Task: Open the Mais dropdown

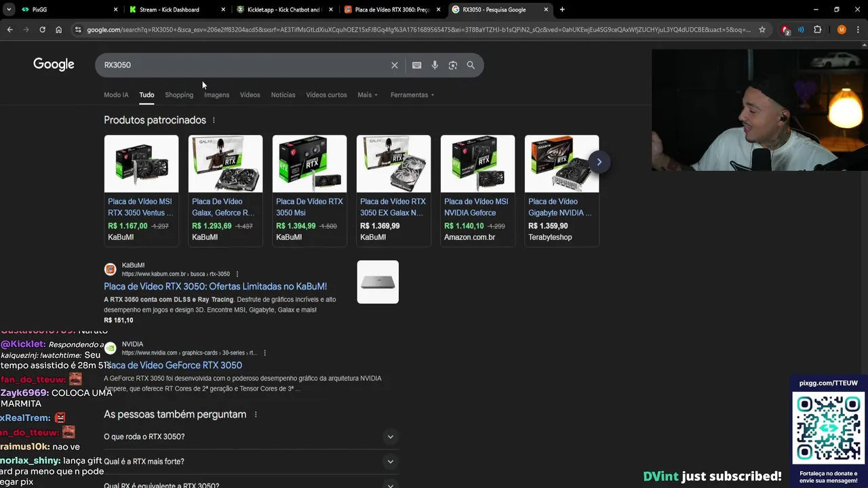Action: coord(368,95)
